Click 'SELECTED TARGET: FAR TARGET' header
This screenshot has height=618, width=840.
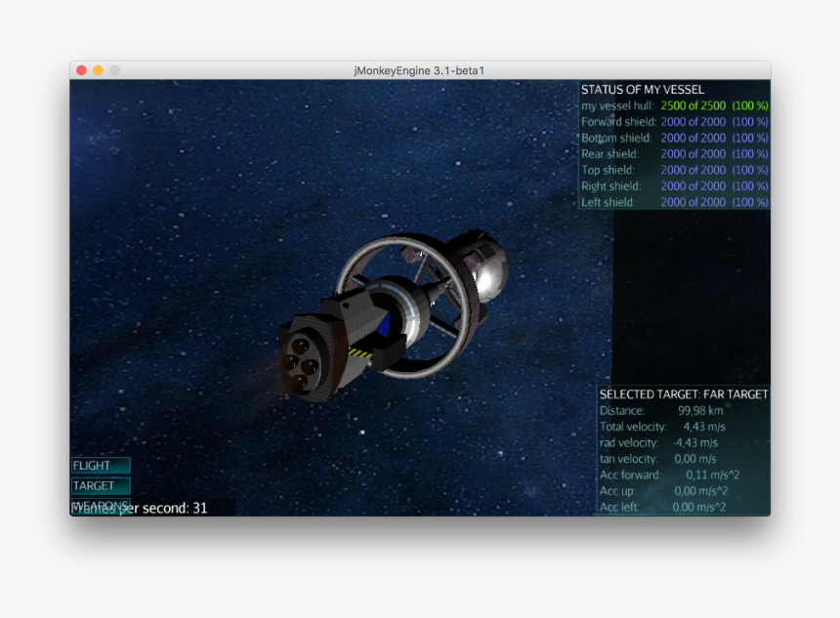click(684, 394)
